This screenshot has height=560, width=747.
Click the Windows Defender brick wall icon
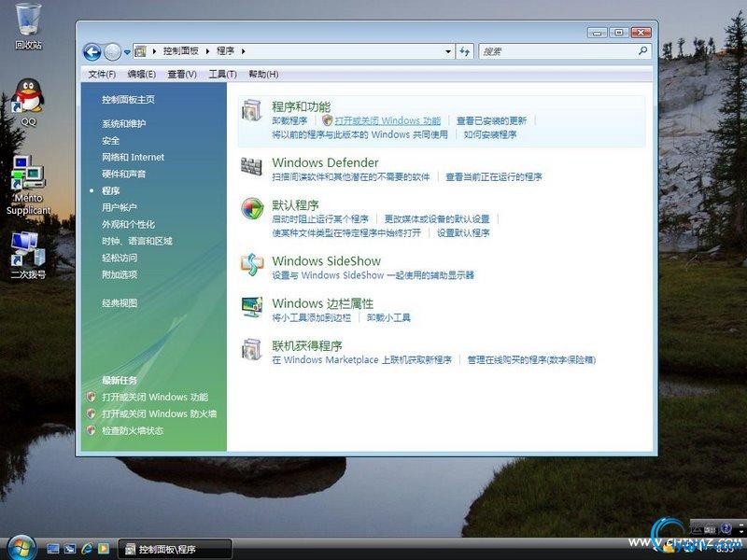point(251,167)
